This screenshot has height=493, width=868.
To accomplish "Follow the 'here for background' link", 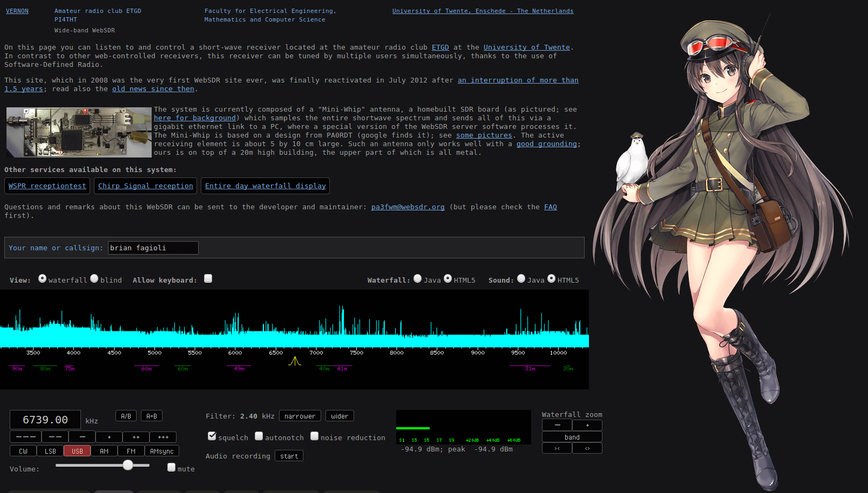I will tap(195, 118).
